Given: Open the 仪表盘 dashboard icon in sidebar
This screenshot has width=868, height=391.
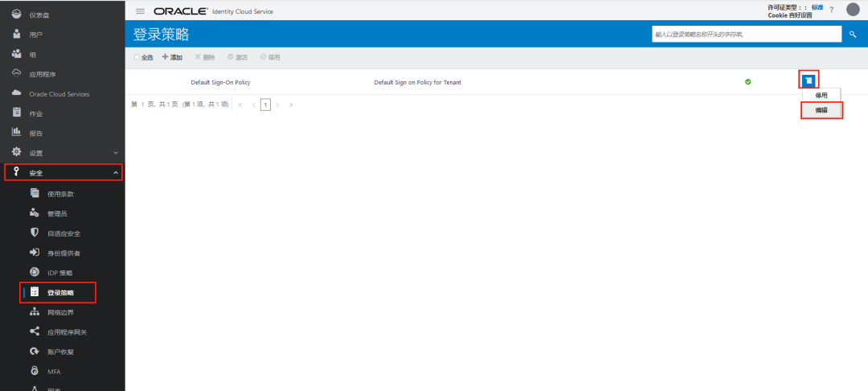Looking at the screenshot, I should point(17,14).
